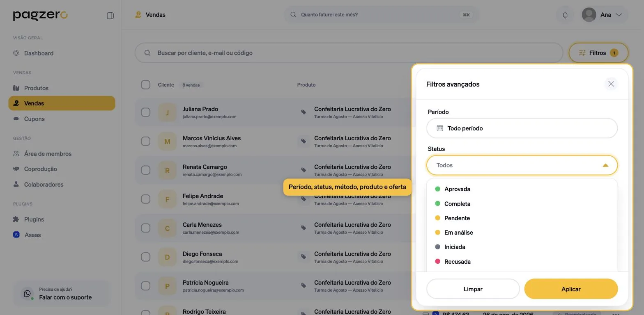Click the pagzero logo
Viewport: 644px width, 315px height.
click(x=40, y=15)
